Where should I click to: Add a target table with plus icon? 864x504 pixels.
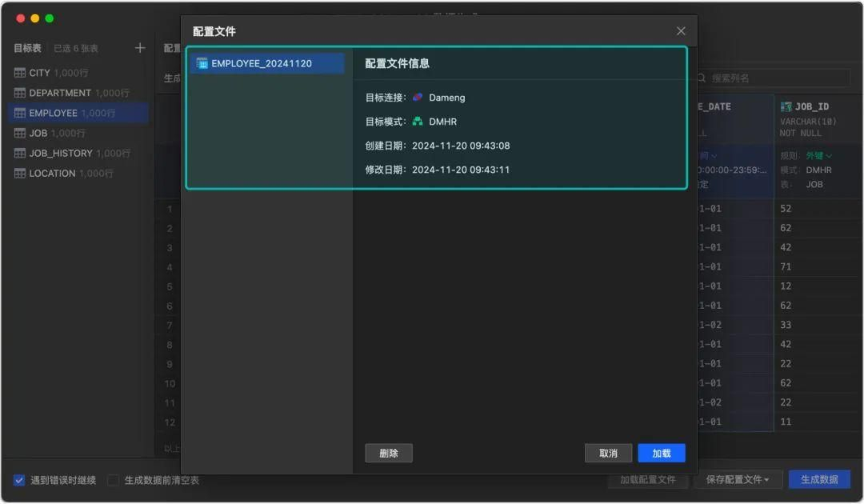(x=140, y=49)
